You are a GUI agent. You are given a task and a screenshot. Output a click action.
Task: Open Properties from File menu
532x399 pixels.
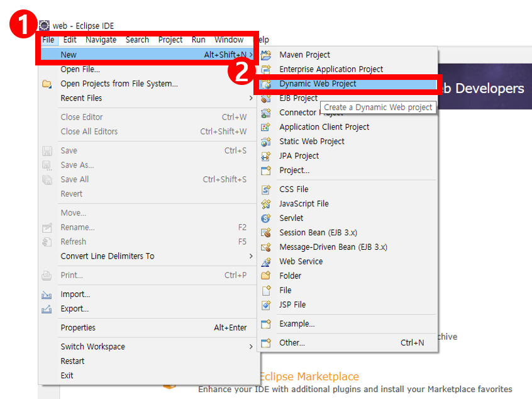click(147, 328)
